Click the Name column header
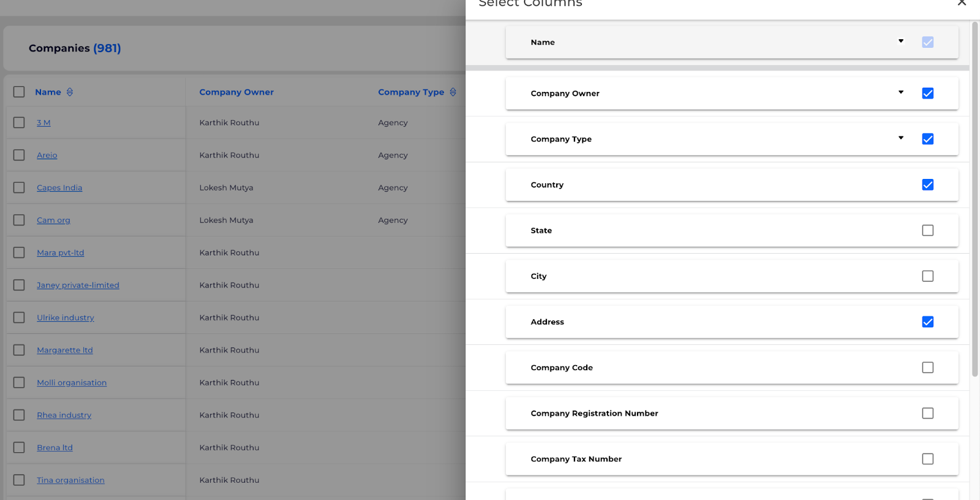 pos(48,92)
